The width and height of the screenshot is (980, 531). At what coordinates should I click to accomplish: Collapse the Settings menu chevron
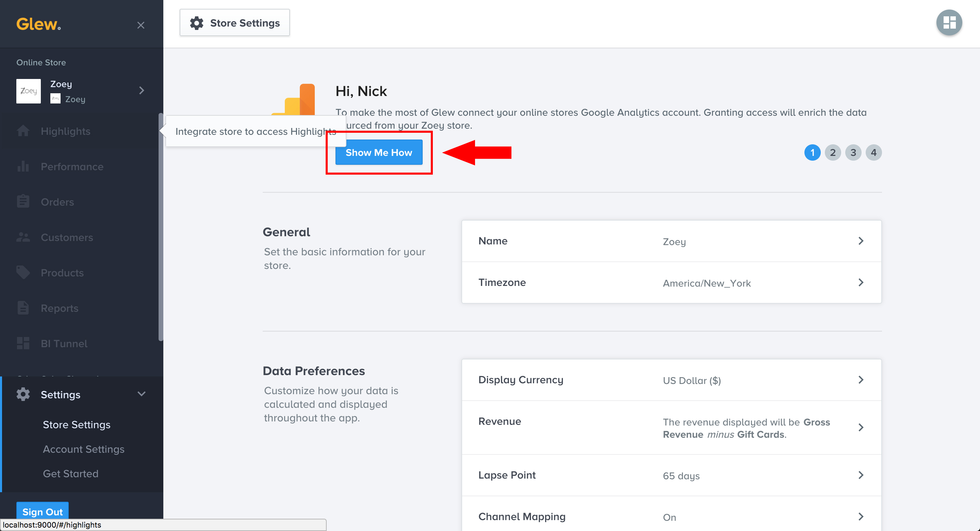pyautogui.click(x=142, y=394)
